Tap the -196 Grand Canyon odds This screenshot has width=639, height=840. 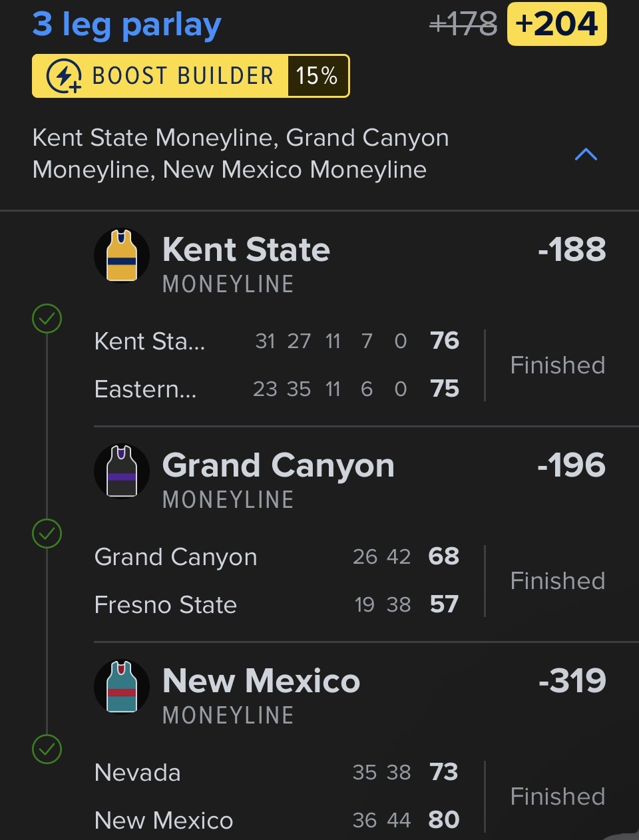tap(572, 465)
